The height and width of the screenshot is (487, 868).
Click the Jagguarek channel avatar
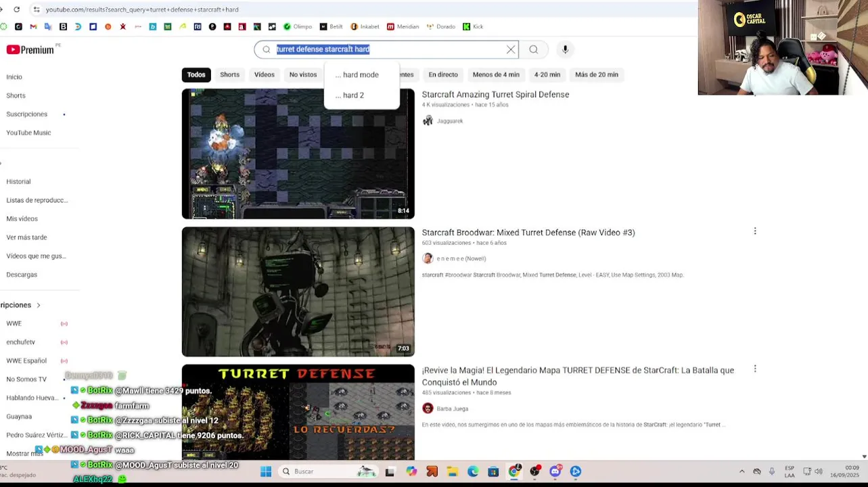tap(428, 121)
